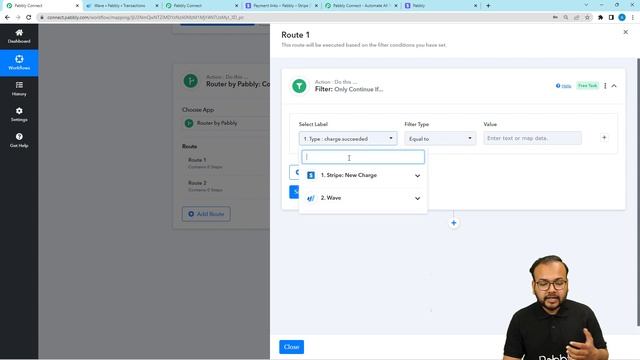Click the blue Close button
The width and height of the screenshot is (640, 360).
pyautogui.click(x=291, y=347)
